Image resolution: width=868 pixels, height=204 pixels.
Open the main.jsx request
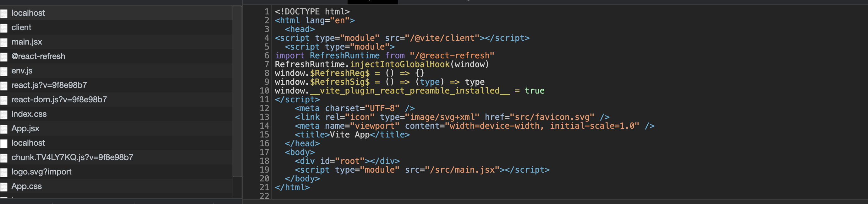point(116,42)
